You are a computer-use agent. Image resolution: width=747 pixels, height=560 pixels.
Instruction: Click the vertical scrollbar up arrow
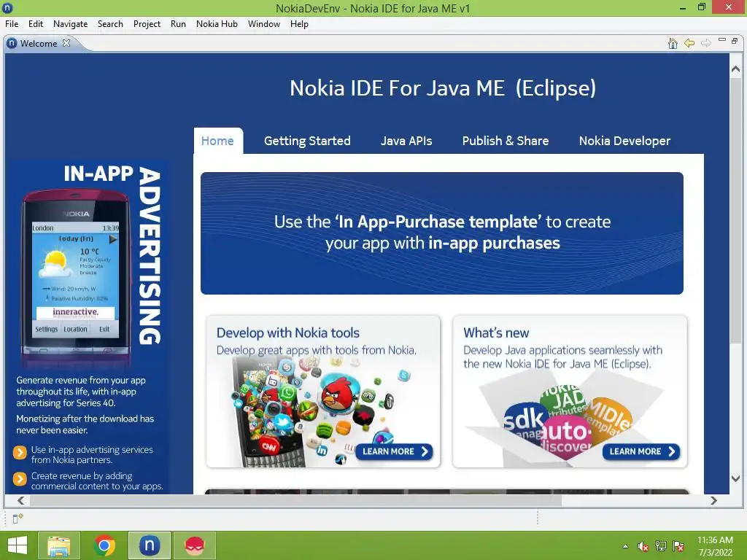[x=735, y=69]
